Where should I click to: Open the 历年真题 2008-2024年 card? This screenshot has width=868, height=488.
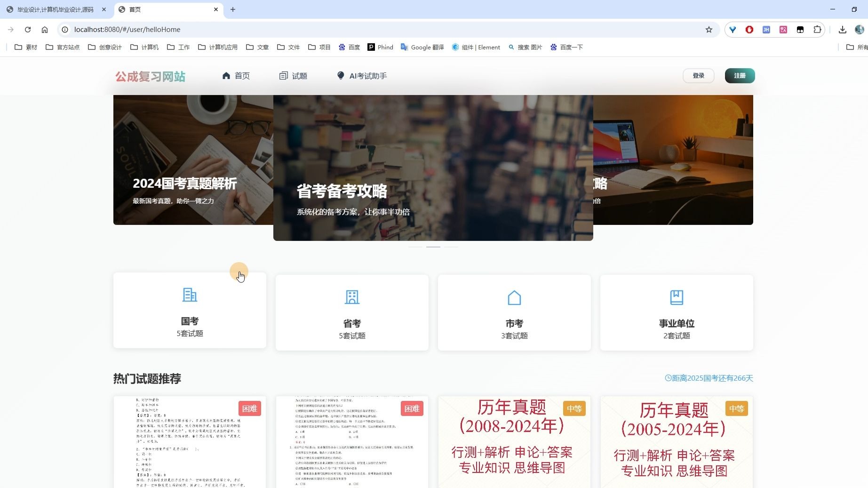click(514, 442)
